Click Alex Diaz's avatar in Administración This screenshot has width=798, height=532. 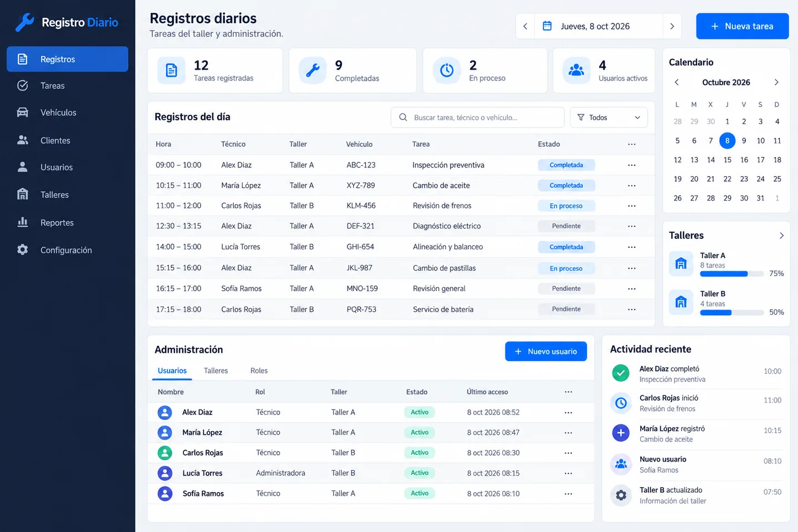click(165, 412)
